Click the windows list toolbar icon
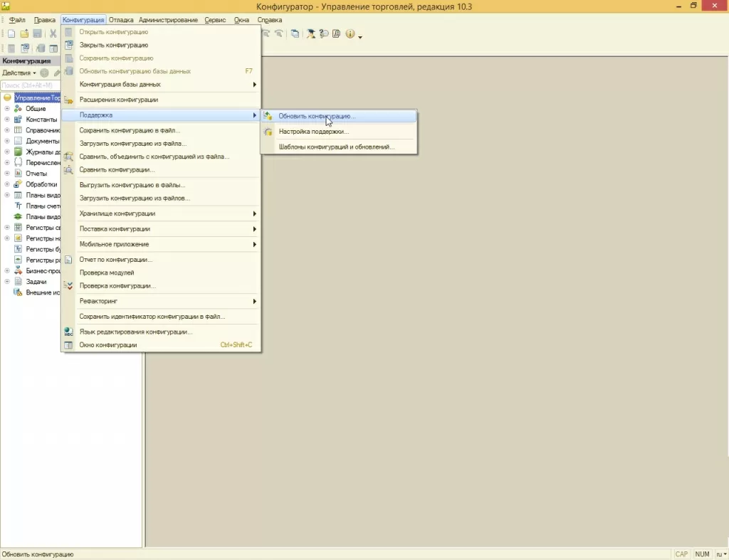This screenshot has height=560, width=729. 295,33
